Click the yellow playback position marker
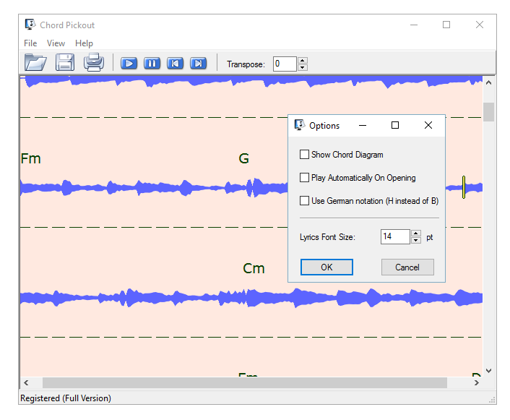Image resolution: width=510 pixels, height=420 pixels. coord(464,187)
